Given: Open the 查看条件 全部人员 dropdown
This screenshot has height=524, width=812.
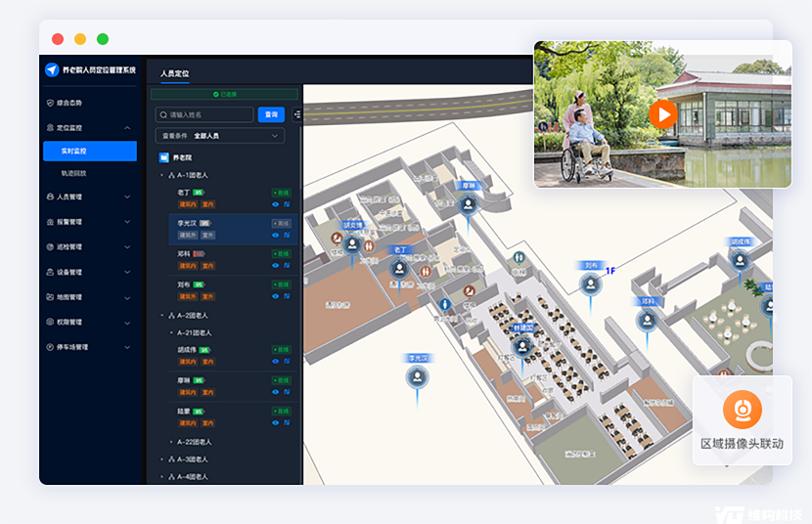Looking at the screenshot, I should point(219,136).
